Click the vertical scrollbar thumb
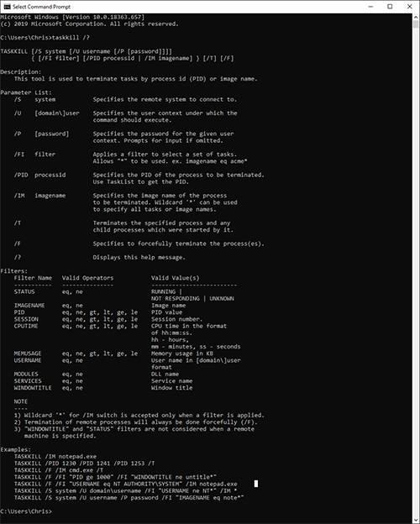Image resolution: width=420 pixels, height=524 pixels. click(x=416, y=24)
